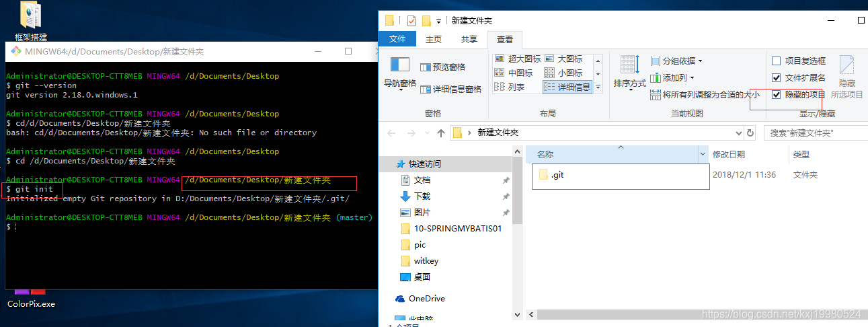Click 将所有列调整为合适的大小 size columns to fit
868x327 pixels.
pyautogui.click(x=705, y=95)
